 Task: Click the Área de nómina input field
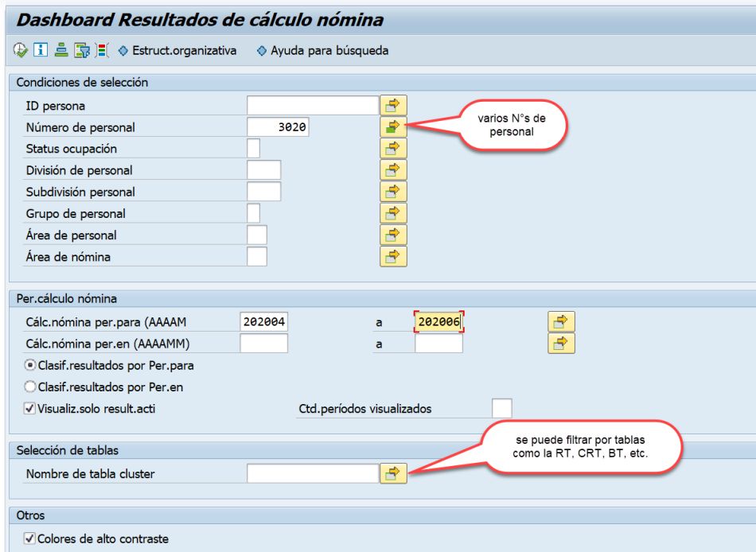[256, 256]
